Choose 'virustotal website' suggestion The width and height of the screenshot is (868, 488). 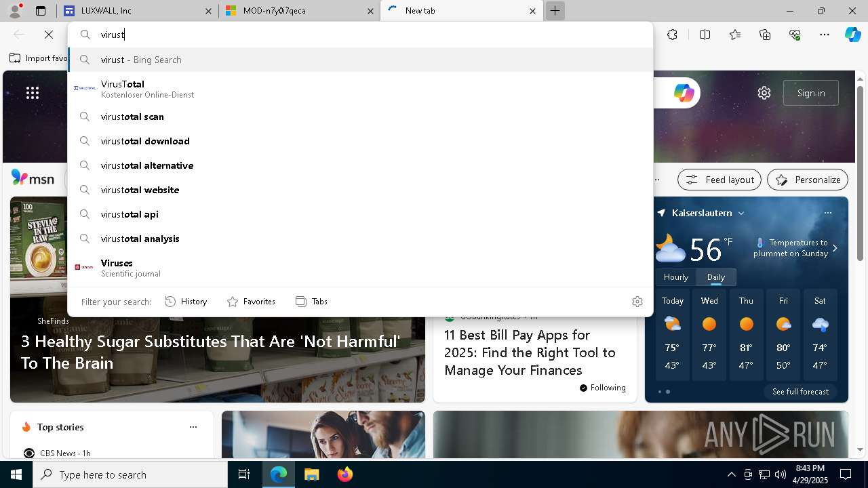pos(361,190)
